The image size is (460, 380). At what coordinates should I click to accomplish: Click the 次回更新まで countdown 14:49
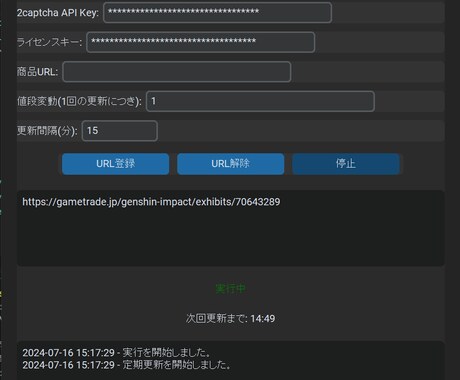[230, 318]
